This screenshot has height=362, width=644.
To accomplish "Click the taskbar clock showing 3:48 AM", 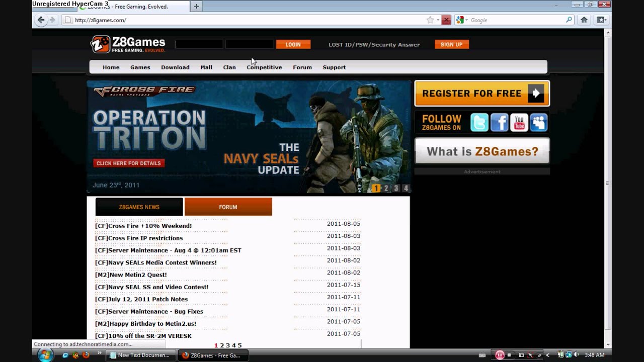I will (x=594, y=355).
